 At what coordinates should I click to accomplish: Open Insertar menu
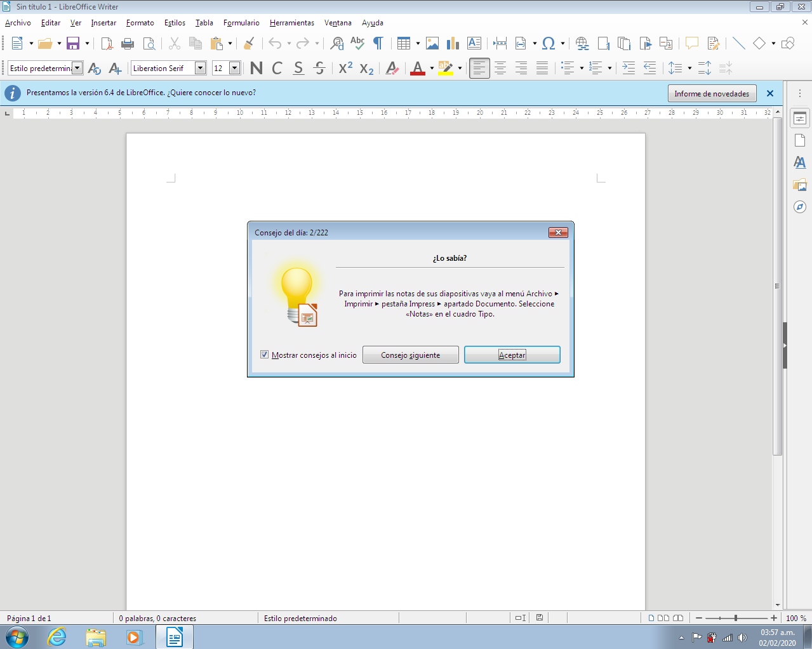click(103, 23)
